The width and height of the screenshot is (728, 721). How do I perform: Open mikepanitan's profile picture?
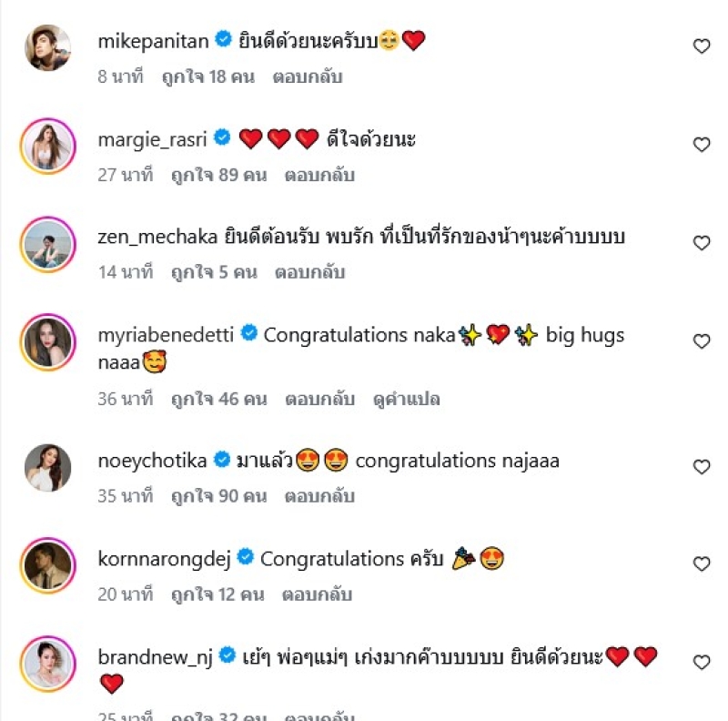47,47
